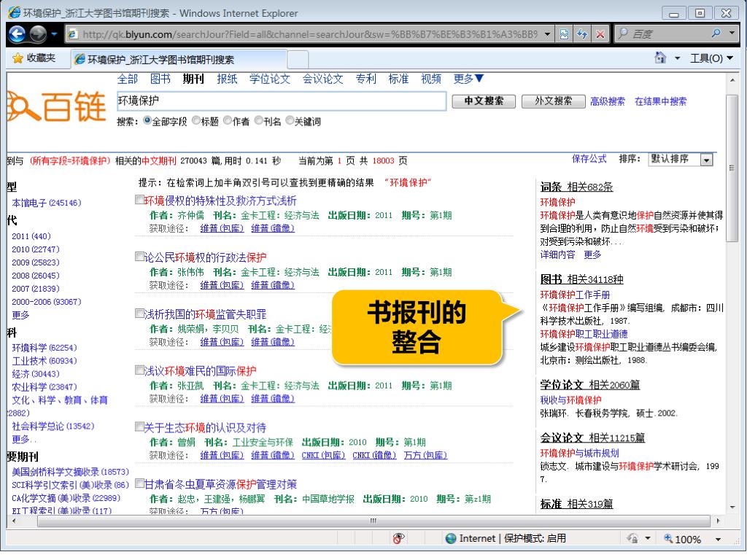Click the 外文搜索 button
The height and width of the screenshot is (560, 747).
pyautogui.click(x=553, y=101)
